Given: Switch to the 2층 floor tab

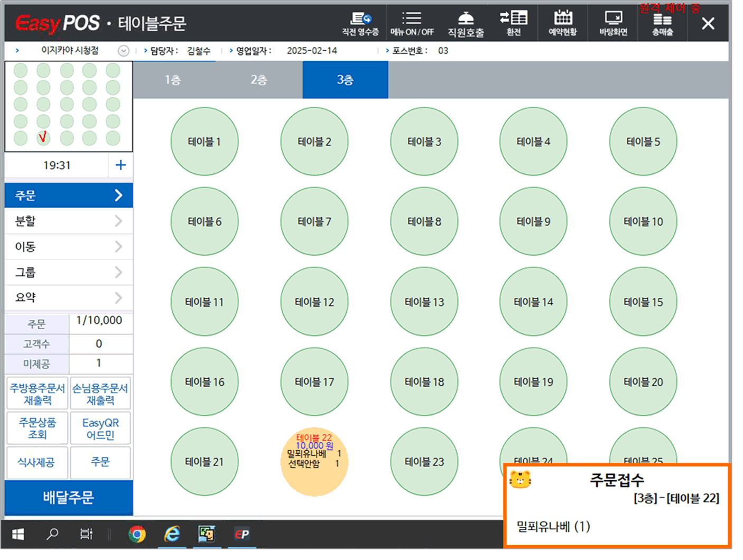Looking at the screenshot, I should coord(259,80).
